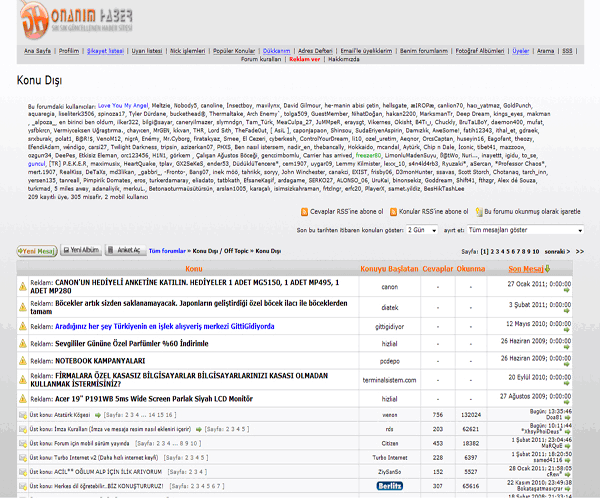Viewport: 600px width, 500px height.
Task: Open Profilim menu item
Action: coord(69,51)
